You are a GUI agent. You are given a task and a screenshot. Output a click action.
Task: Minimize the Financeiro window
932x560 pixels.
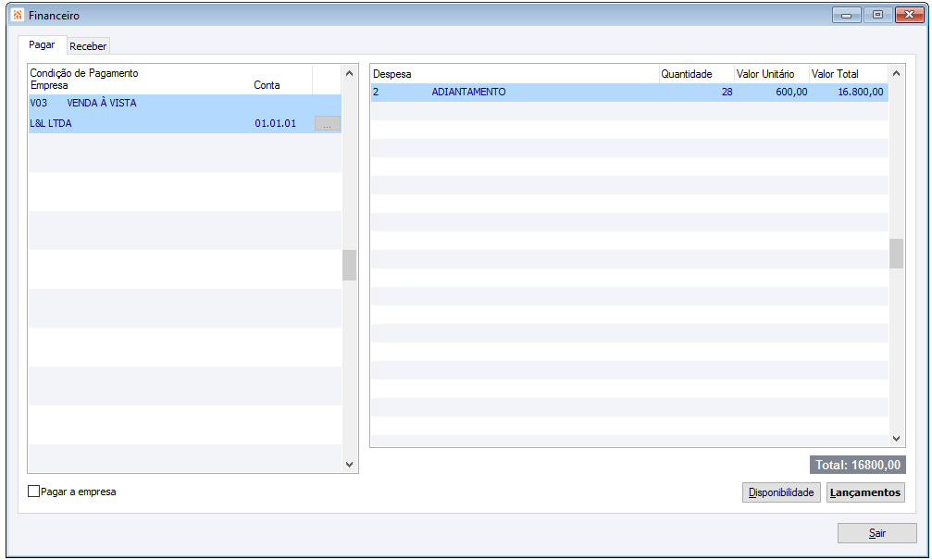pos(847,15)
